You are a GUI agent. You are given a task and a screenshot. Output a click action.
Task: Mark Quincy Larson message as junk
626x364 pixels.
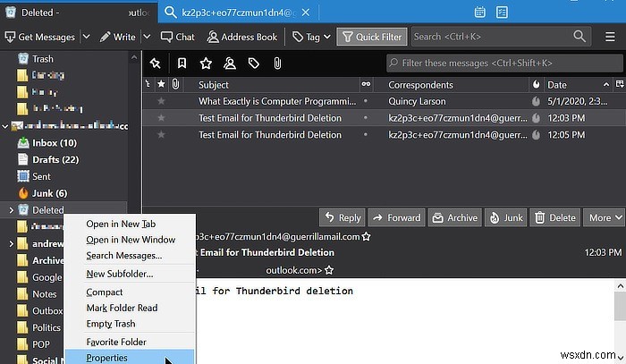(537, 101)
